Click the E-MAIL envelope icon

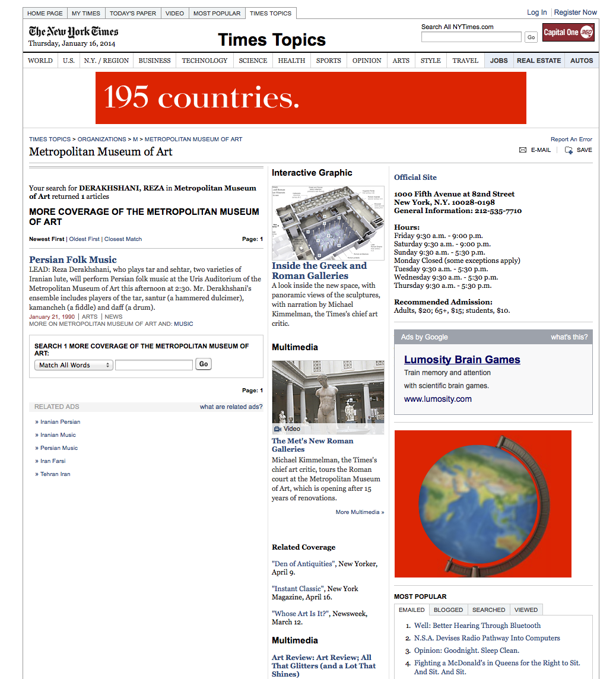coord(522,150)
